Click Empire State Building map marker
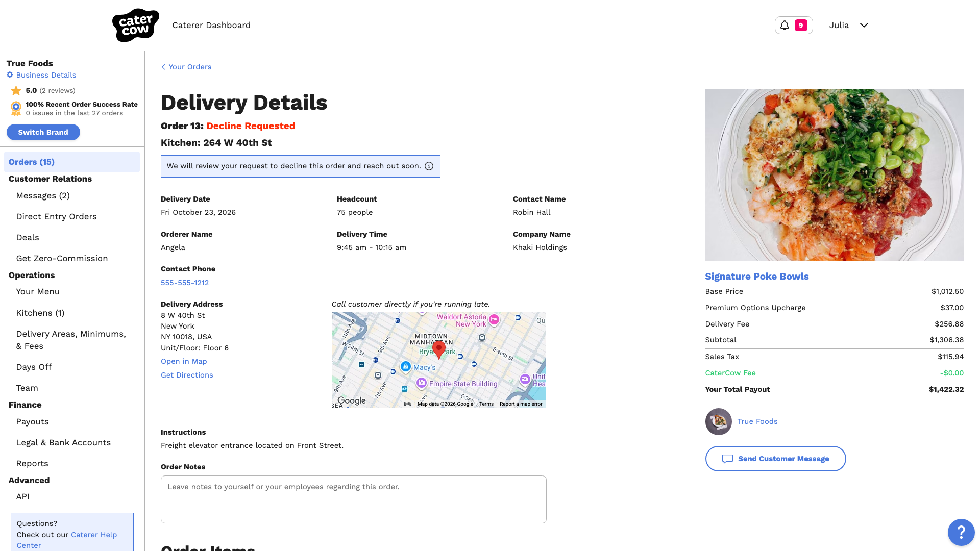980x551 pixels. tap(421, 383)
